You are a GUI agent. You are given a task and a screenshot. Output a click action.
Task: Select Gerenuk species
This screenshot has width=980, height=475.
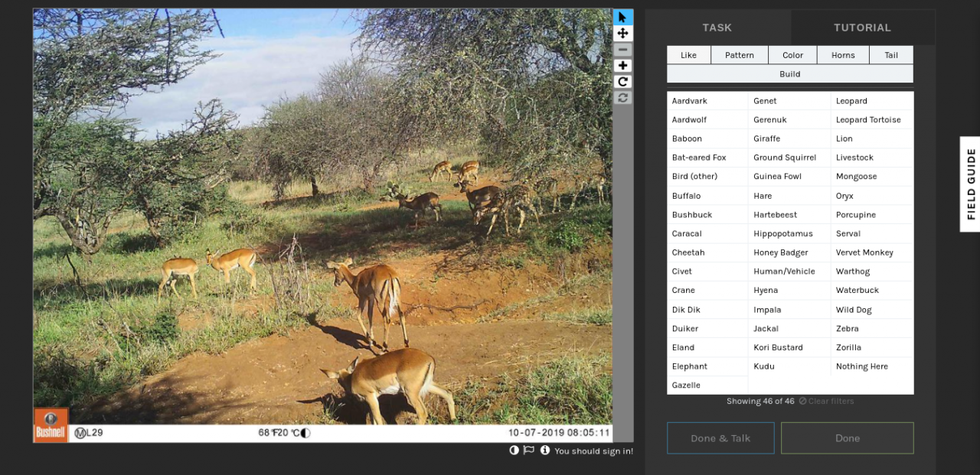coord(789,120)
